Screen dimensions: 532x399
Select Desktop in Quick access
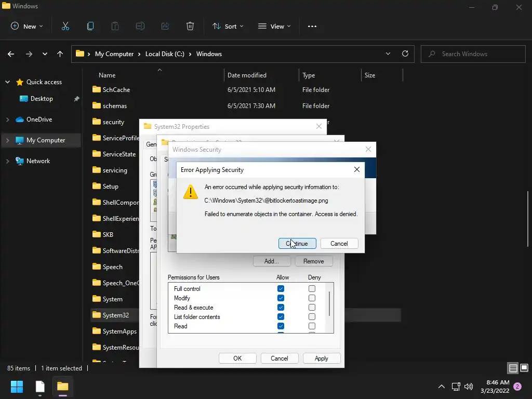pos(42,99)
